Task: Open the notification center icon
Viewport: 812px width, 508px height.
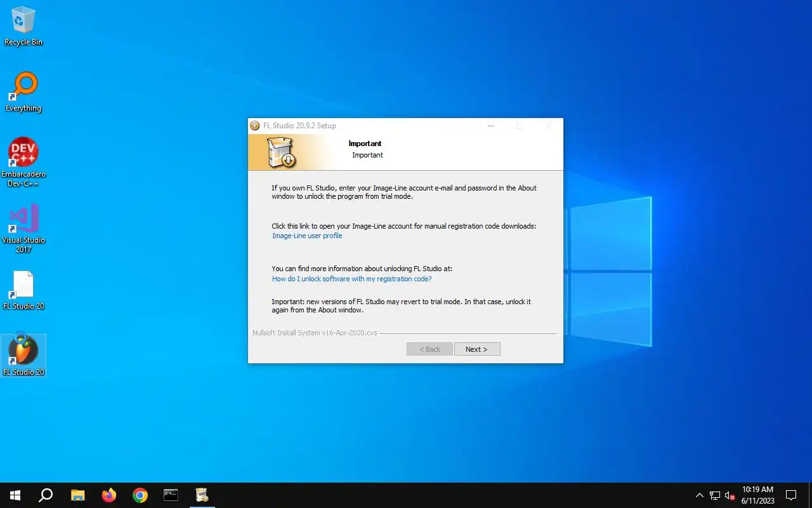Action: pyautogui.click(x=791, y=495)
